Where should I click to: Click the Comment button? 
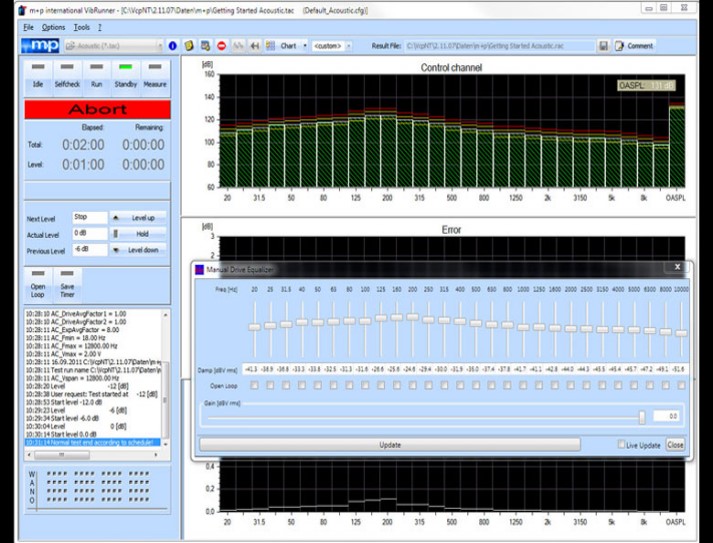click(x=634, y=46)
